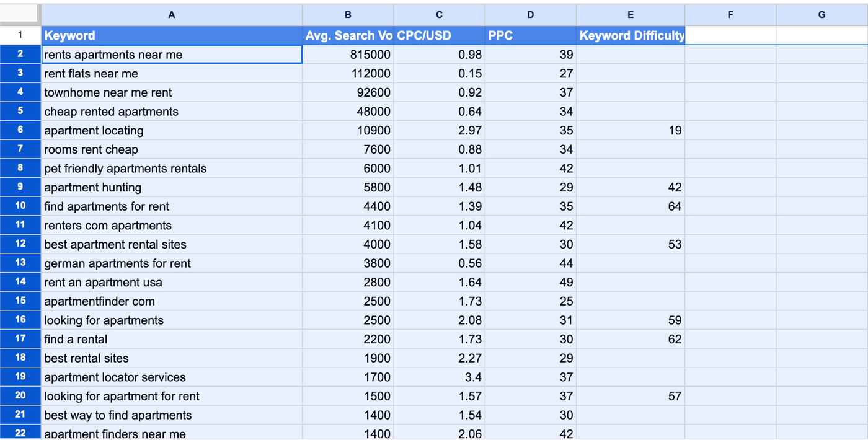Click the 'PPC' header cell

(x=530, y=35)
